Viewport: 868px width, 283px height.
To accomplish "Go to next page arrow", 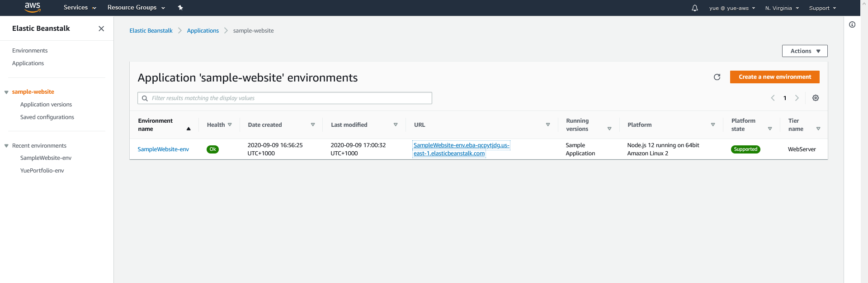I will point(797,98).
